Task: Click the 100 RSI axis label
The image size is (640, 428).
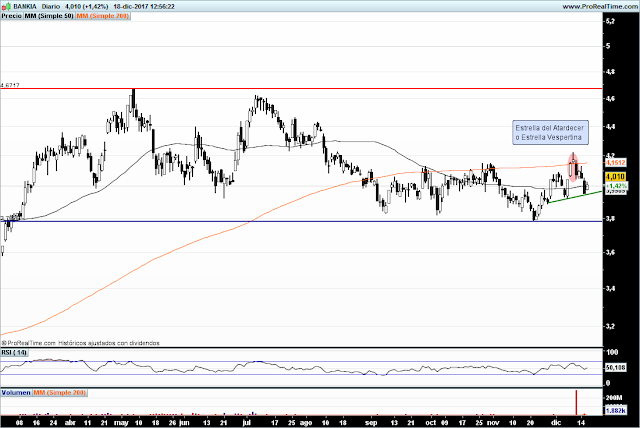Action: click(612, 352)
